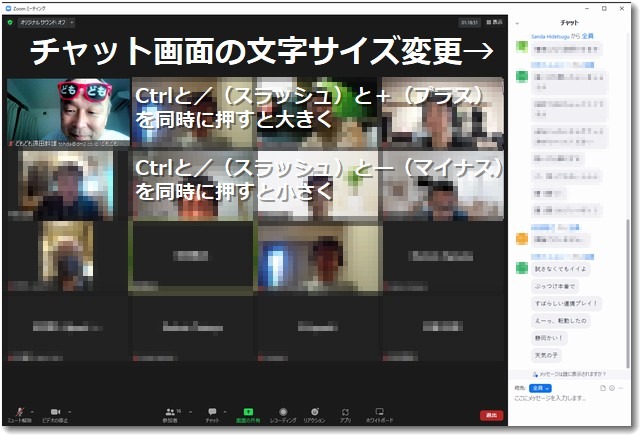Select chat message 試さなくてもイイよ
The width and height of the screenshot is (640, 435).
click(560, 269)
